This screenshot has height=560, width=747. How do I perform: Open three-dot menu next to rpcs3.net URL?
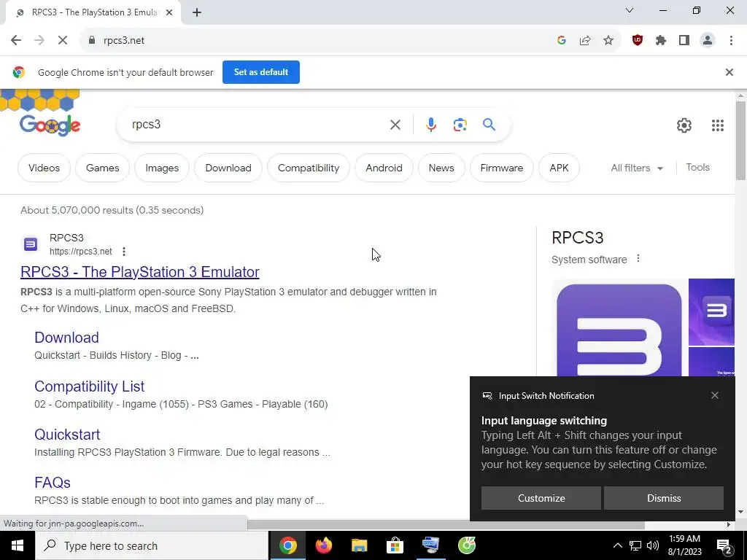pos(124,252)
